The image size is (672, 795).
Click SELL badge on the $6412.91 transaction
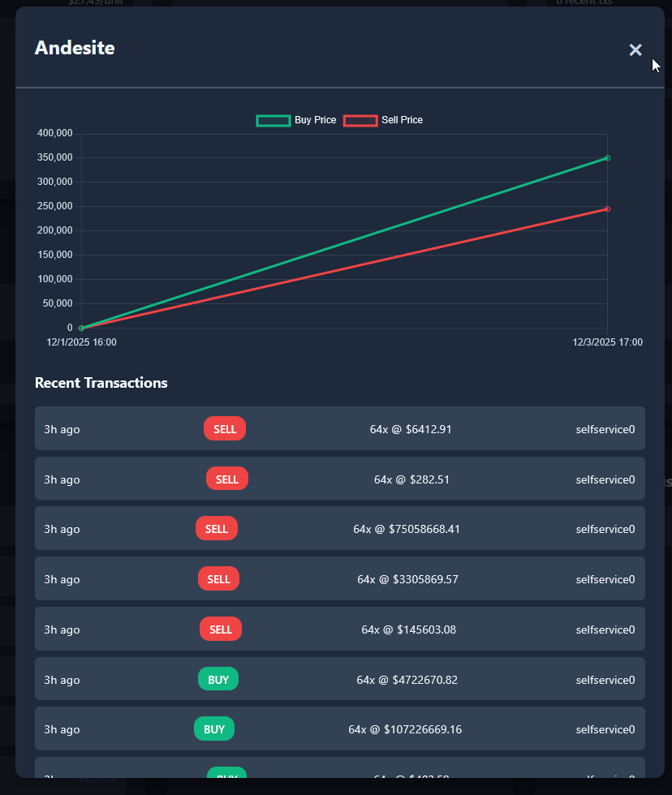(225, 429)
